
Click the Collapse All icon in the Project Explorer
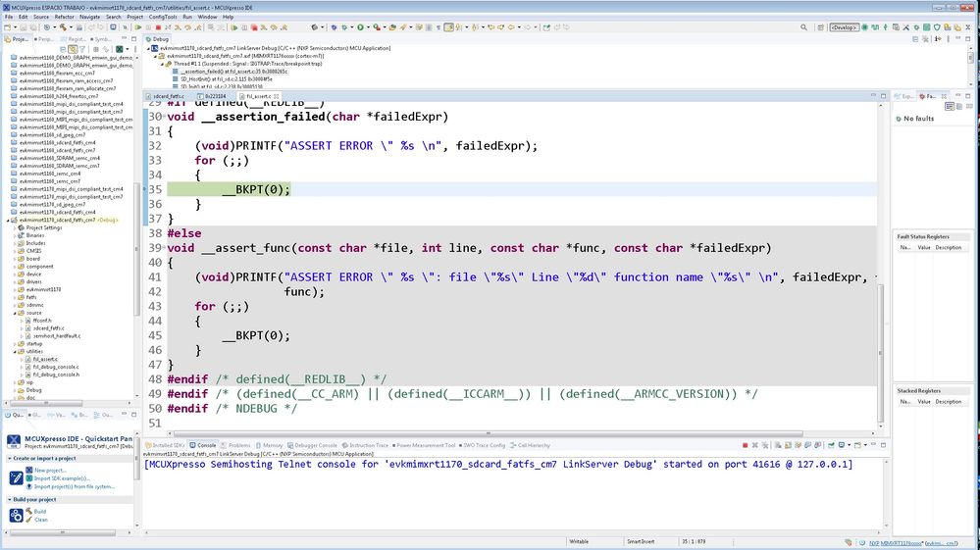coord(63,49)
